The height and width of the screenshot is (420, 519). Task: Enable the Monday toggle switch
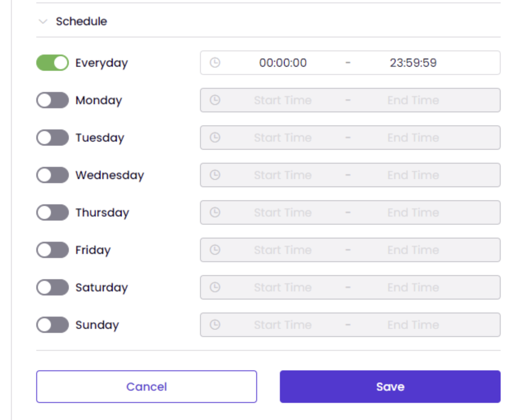(x=53, y=100)
